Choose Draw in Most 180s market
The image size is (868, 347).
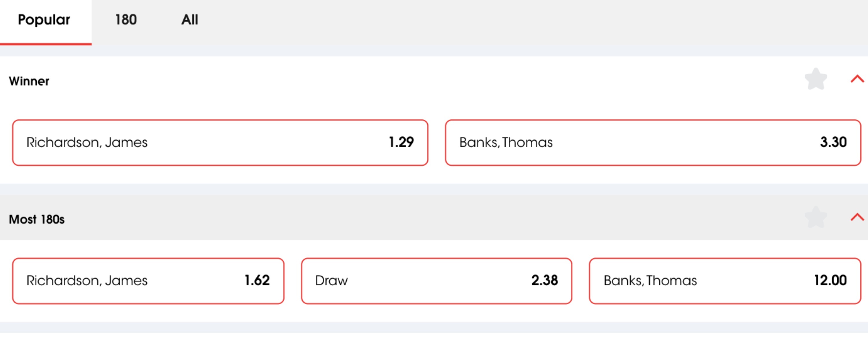436,281
